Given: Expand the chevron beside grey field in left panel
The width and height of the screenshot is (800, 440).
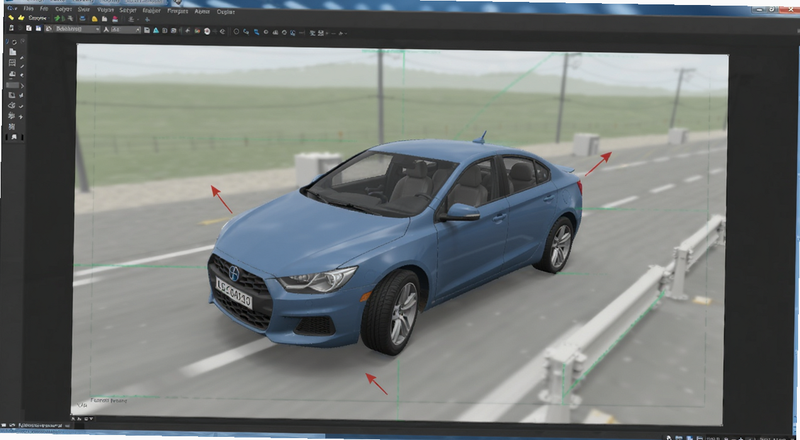Looking at the screenshot, I should coord(22,86).
